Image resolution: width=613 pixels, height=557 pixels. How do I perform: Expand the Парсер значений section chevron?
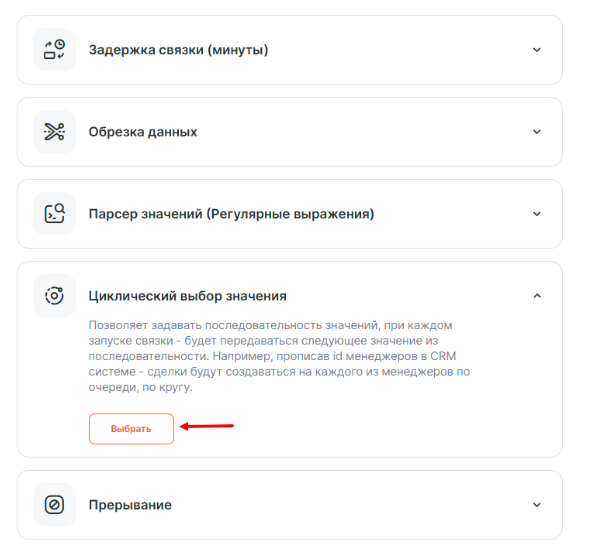tap(537, 213)
